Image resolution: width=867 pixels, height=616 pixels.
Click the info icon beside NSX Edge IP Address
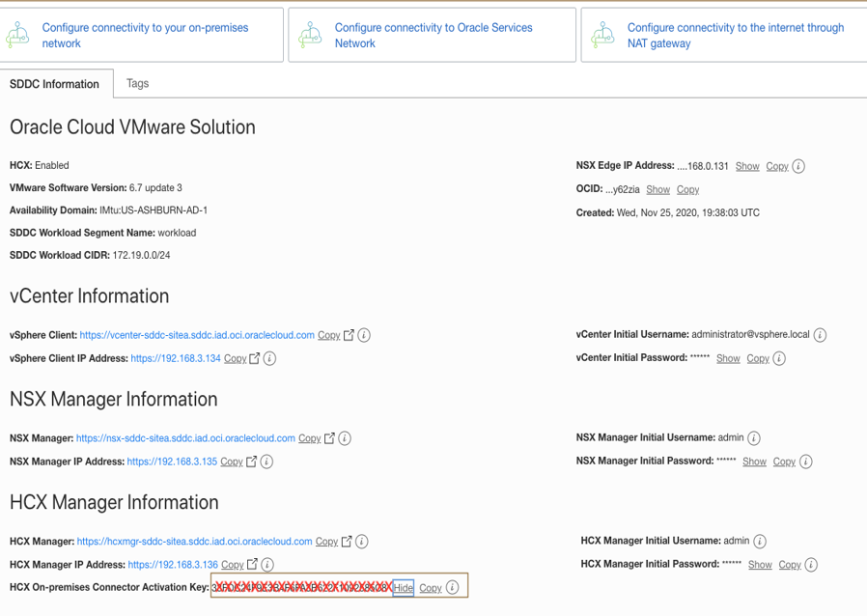[x=797, y=166]
